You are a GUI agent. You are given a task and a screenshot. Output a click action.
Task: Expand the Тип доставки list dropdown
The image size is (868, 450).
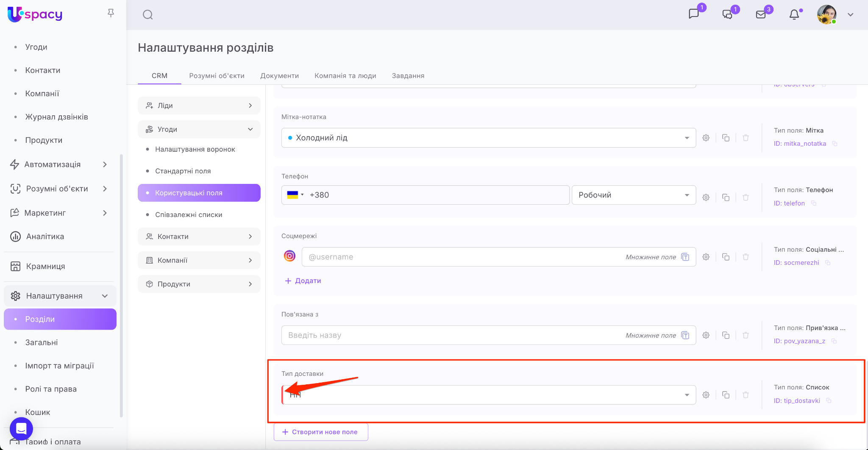(686, 395)
